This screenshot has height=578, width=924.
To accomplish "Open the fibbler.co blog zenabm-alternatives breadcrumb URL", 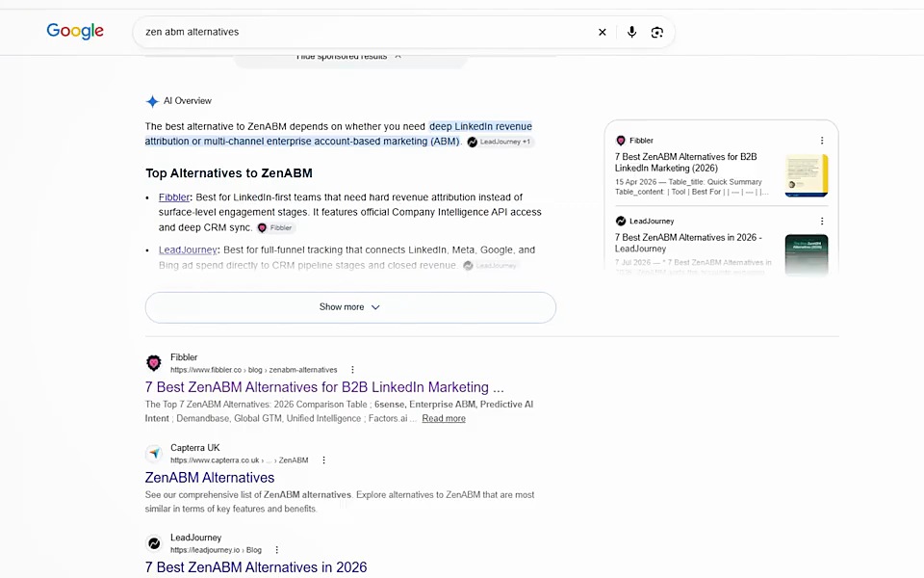I will tap(254, 370).
